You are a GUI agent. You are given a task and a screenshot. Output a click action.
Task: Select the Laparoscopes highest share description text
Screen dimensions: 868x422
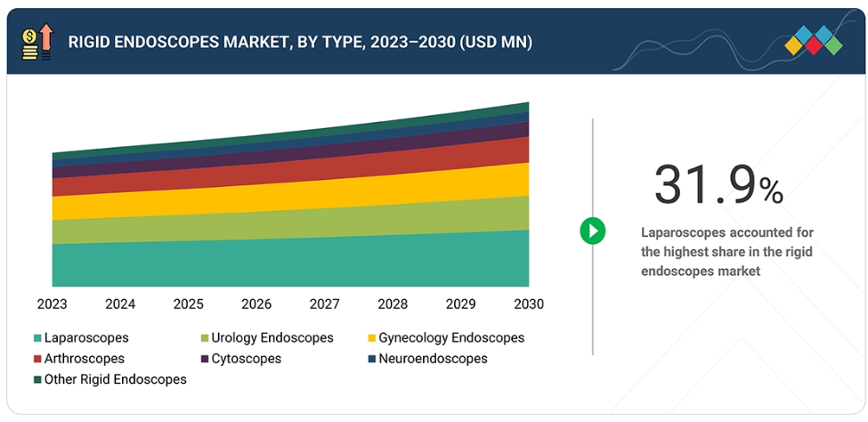click(727, 251)
